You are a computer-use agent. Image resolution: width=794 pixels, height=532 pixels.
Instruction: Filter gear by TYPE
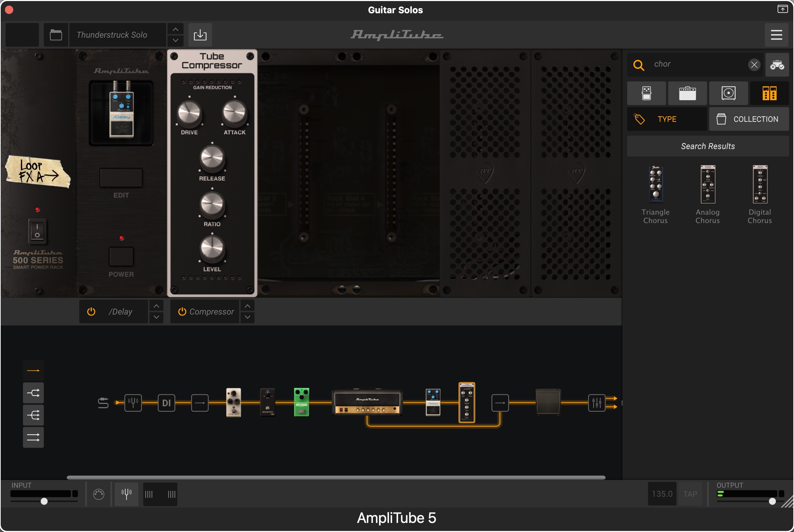click(x=667, y=119)
